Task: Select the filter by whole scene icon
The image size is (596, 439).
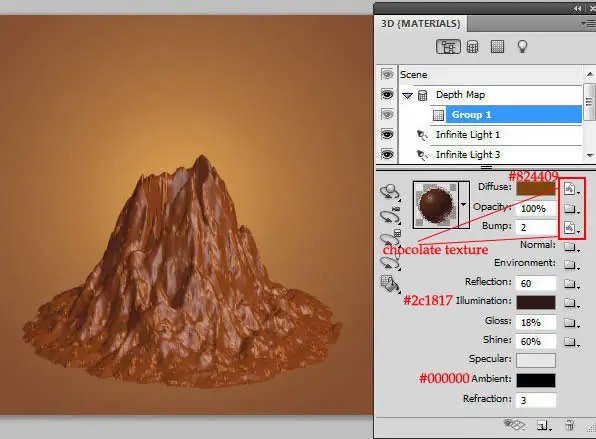Action: tap(448, 47)
